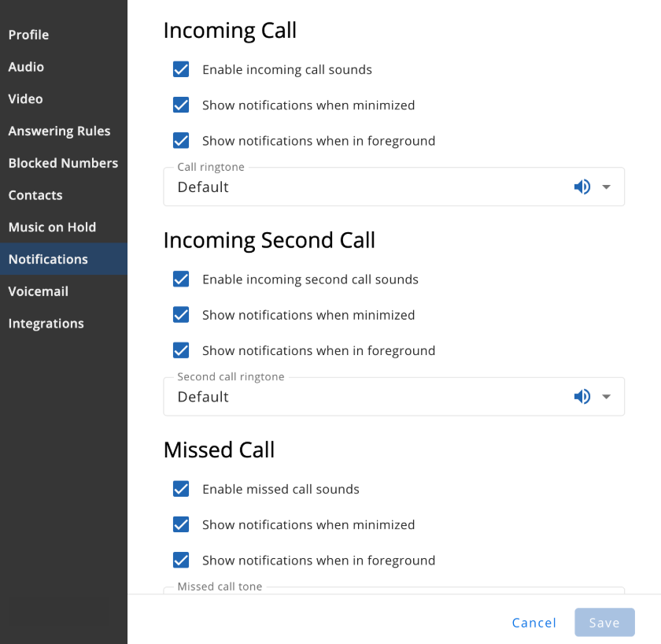This screenshot has height=644, width=661.
Task: Toggle Incoming Call foreground notifications checkbox
Action: click(181, 140)
